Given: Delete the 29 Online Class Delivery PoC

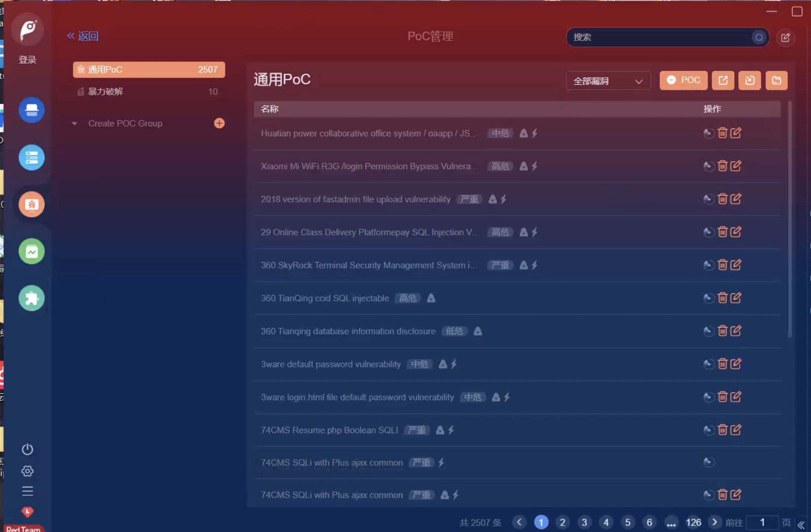Looking at the screenshot, I should click(722, 232).
